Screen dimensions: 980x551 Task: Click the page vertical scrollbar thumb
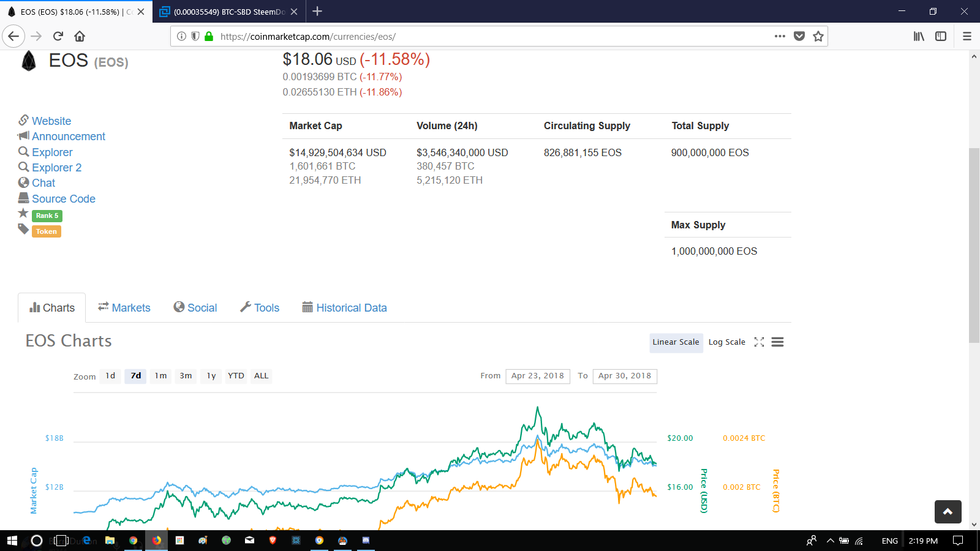[974, 245]
